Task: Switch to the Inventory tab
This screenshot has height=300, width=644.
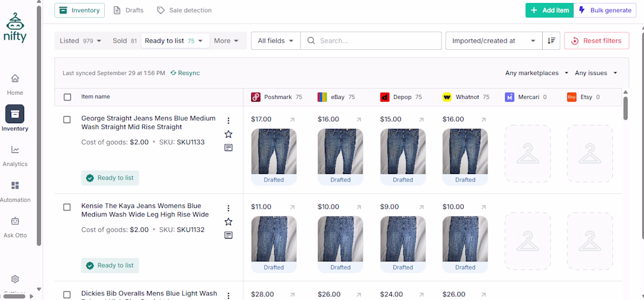Action: (x=80, y=11)
